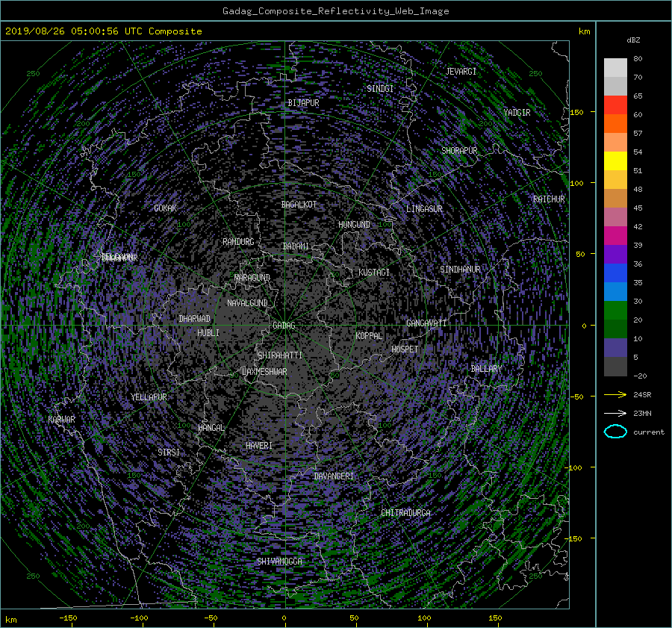Viewport: 672px width, 628px height.
Task: Click the RAMDURG city label
Action: click(238, 242)
